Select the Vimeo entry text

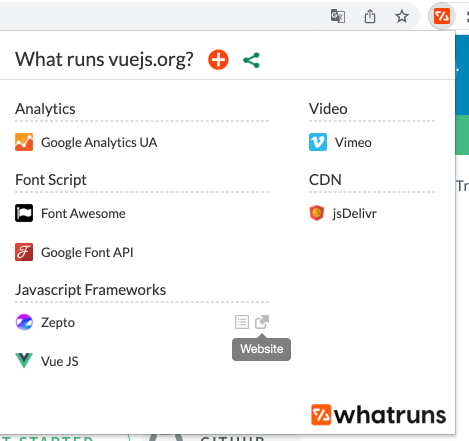(353, 142)
